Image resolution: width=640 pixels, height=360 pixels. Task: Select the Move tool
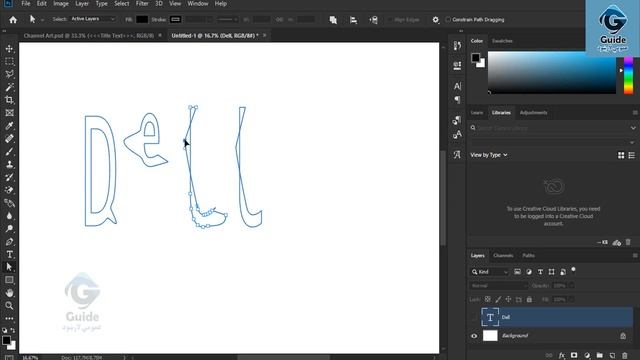pyautogui.click(x=9, y=49)
